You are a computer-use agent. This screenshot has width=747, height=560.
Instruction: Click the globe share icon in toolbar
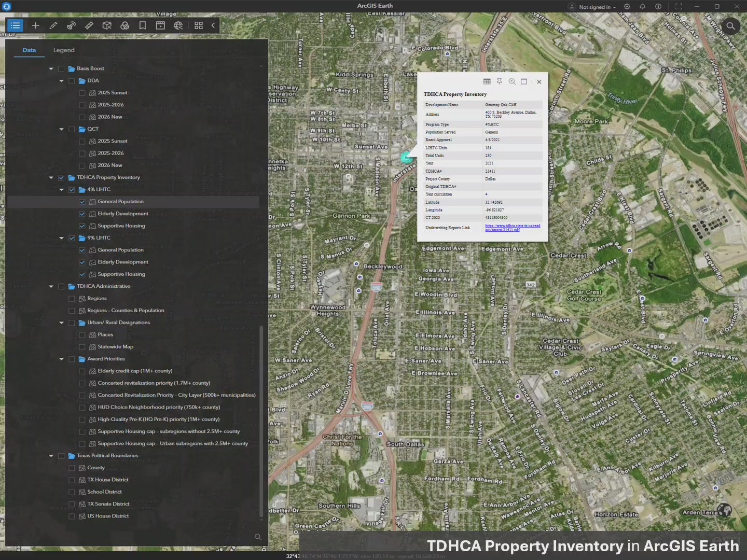[x=178, y=25]
